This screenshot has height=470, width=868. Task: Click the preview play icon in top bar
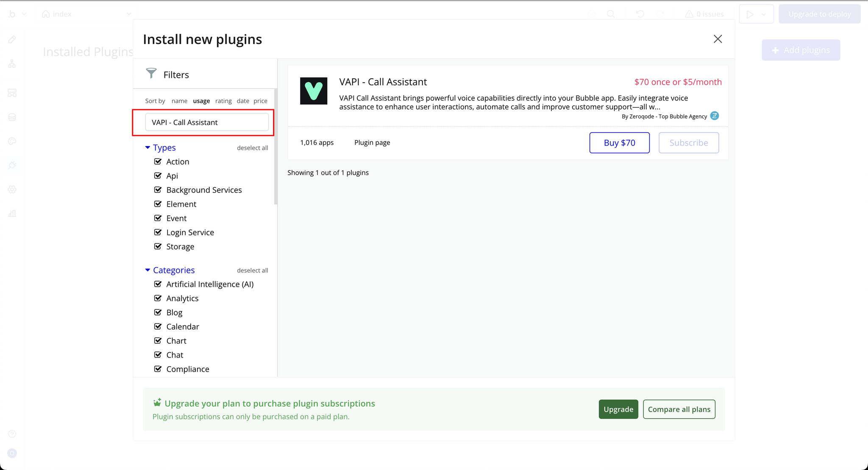click(750, 14)
